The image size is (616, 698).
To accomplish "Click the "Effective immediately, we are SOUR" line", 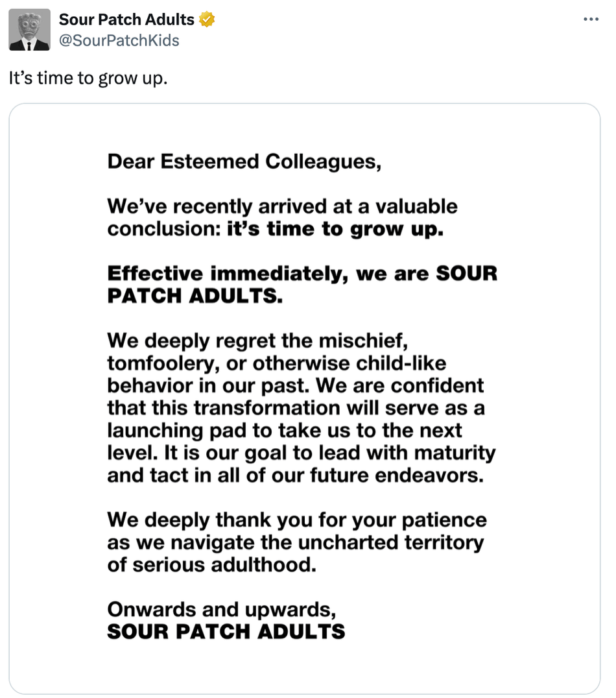I will [x=302, y=274].
